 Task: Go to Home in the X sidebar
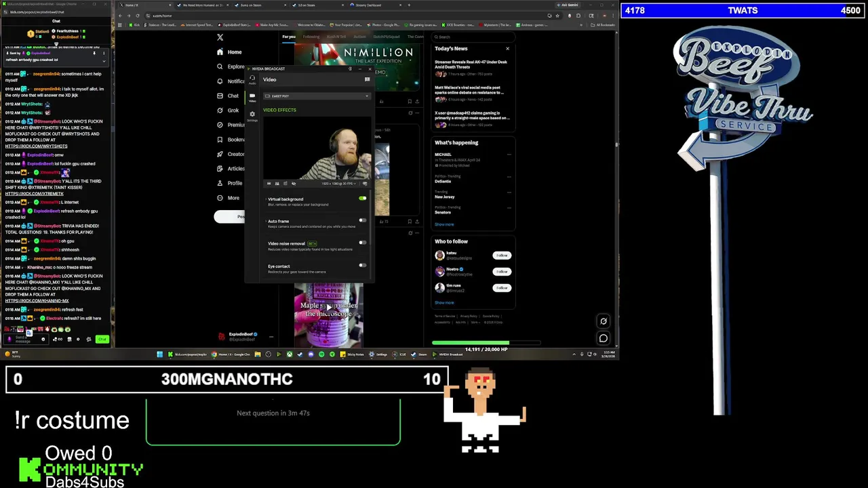pos(229,52)
